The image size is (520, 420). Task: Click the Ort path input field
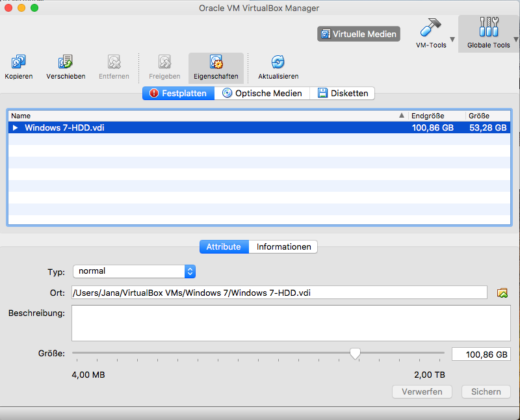coord(279,293)
